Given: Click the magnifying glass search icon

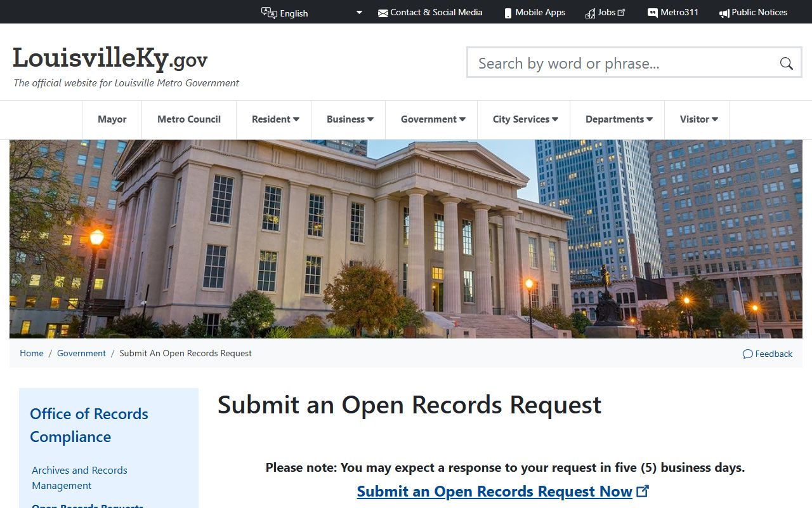Looking at the screenshot, I should coord(787,63).
